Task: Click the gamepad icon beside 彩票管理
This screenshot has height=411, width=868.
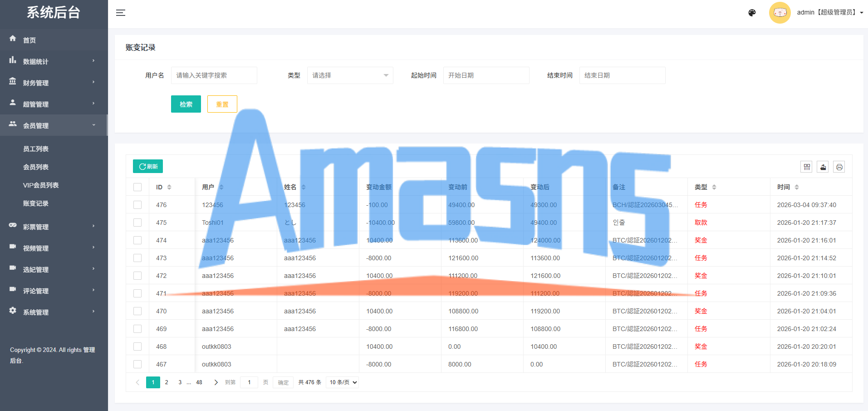Action: (13, 225)
